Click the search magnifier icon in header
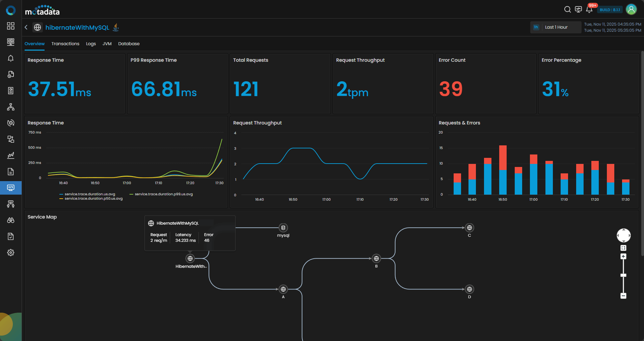 pyautogui.click(x=567, y=9)
